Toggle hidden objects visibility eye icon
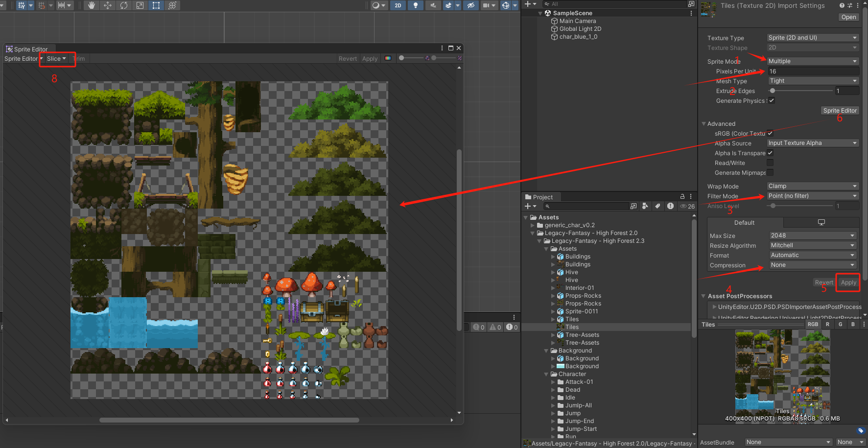 470,5
